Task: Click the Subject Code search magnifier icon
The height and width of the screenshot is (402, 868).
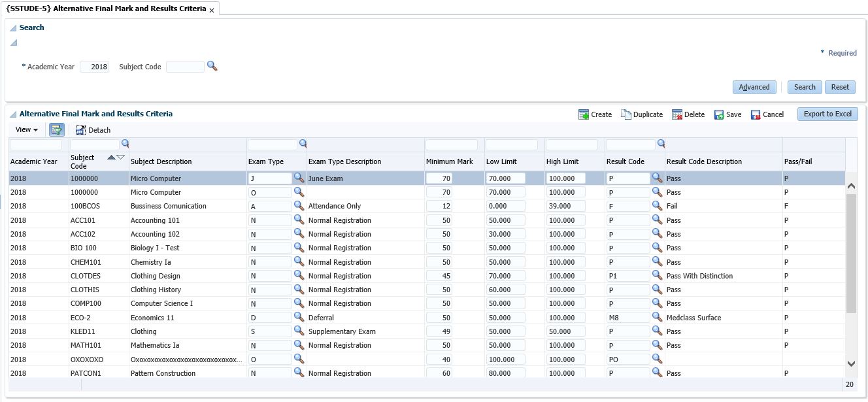Action: pos(212,66)
